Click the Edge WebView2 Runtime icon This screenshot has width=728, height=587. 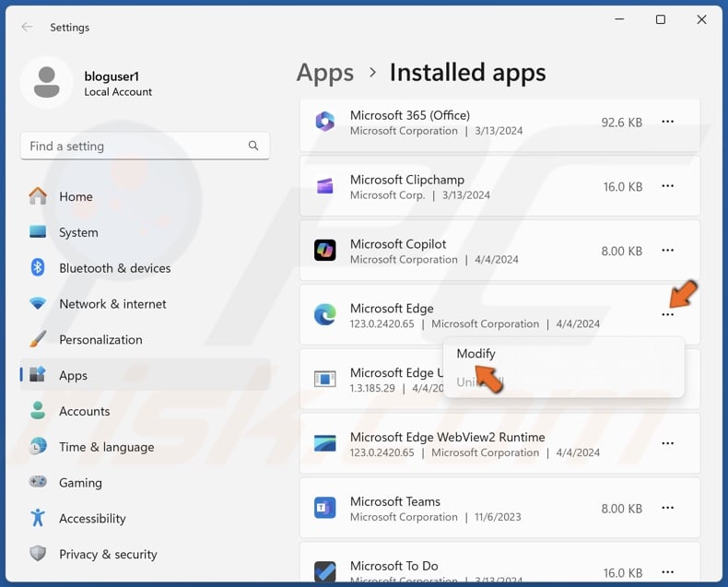click(324, 444)
